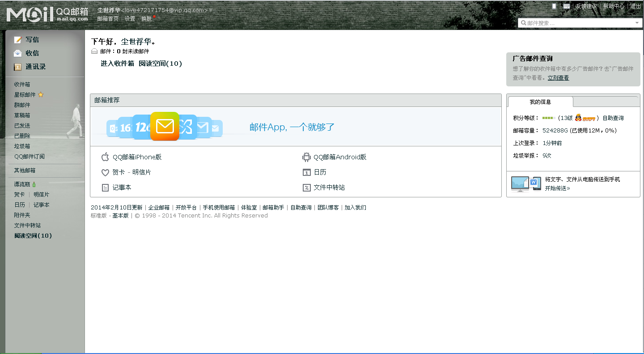Click the QQ Mail logo

(x=47, y=14)
